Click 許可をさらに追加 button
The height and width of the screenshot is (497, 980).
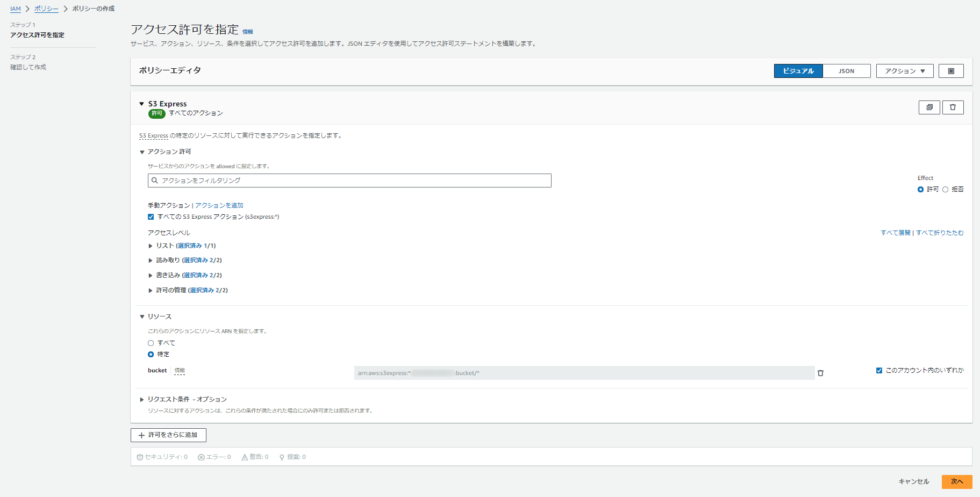pyautogui.click(x=168, y=435)
